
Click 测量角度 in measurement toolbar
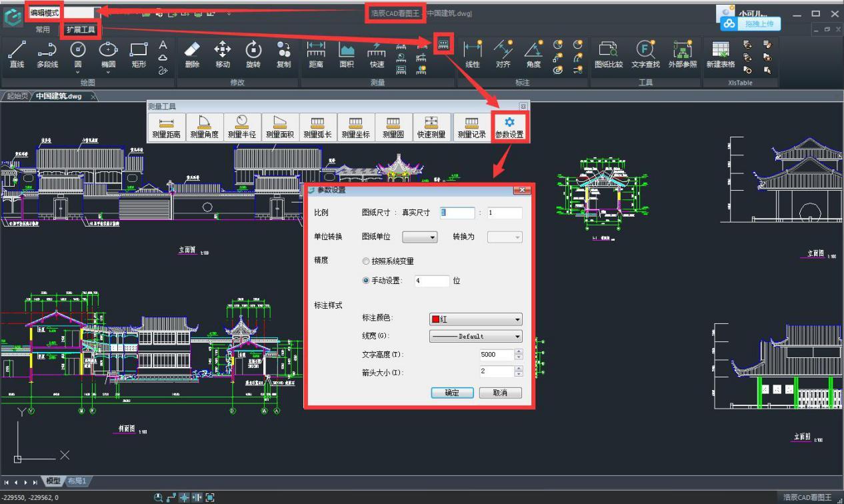pos(204,127)
